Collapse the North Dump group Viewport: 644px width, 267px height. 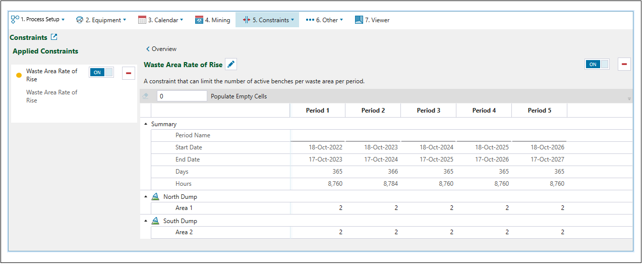pyautogui.click(x=146, y=197)
